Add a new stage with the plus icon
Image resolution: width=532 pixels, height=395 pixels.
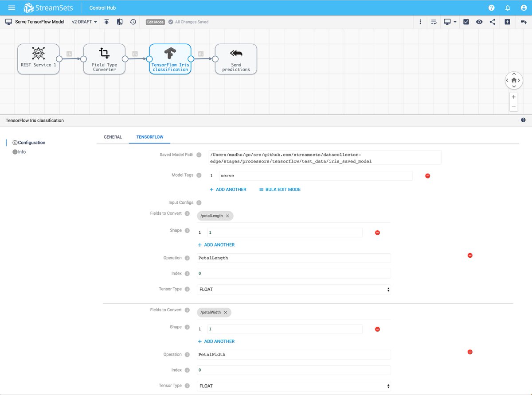click(507, 21)
